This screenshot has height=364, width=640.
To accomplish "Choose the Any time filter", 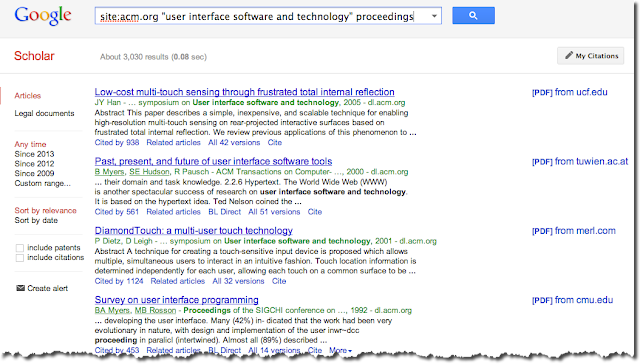I will tap(30, 144).
